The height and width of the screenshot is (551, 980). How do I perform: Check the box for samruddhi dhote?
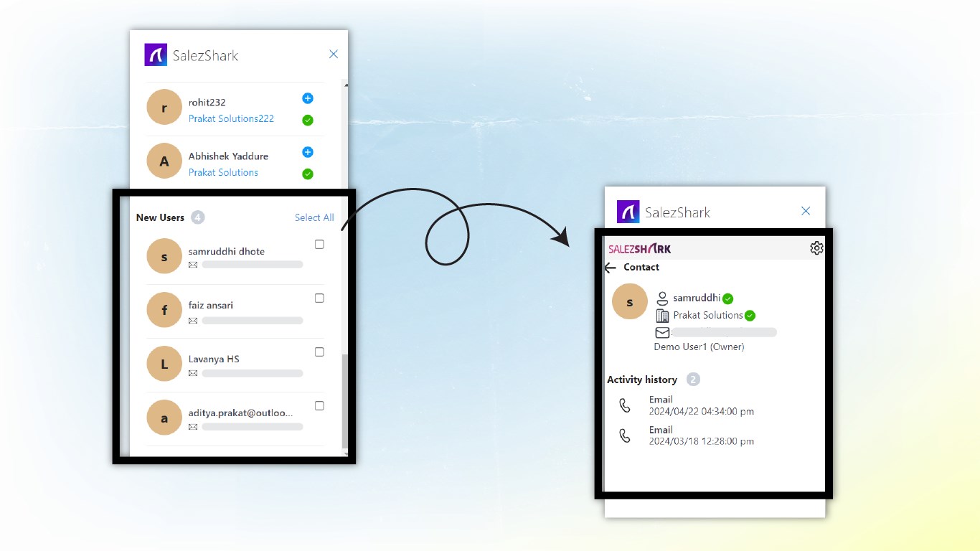coord(319,245)
